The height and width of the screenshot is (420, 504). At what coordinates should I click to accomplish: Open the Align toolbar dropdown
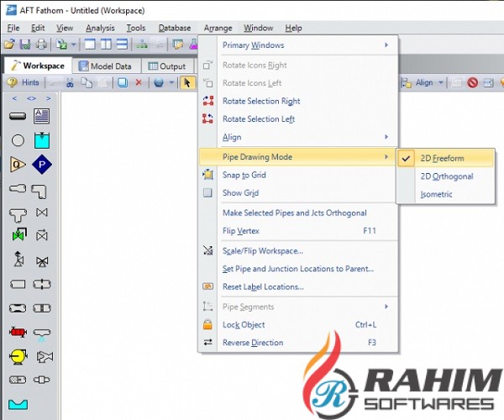[441, 82]
